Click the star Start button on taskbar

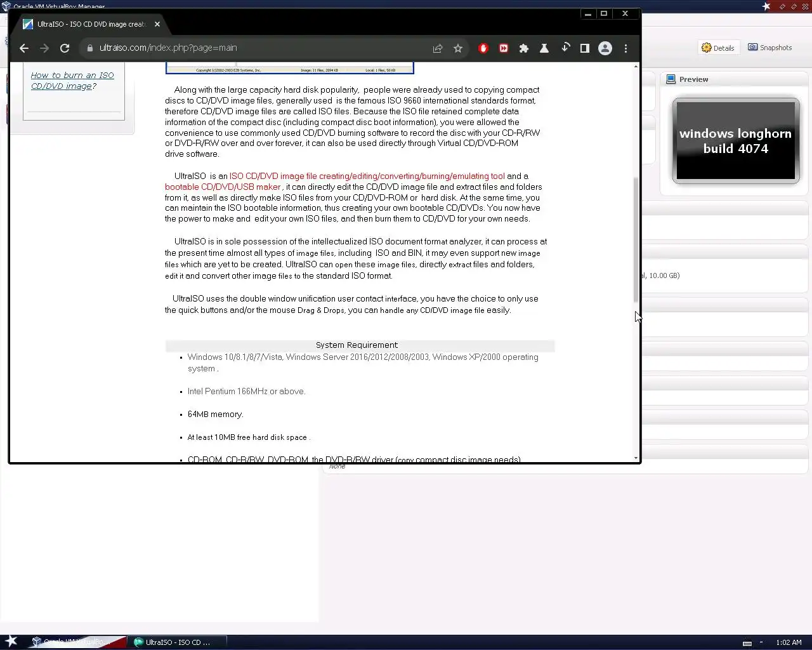[x=11, y=641]
